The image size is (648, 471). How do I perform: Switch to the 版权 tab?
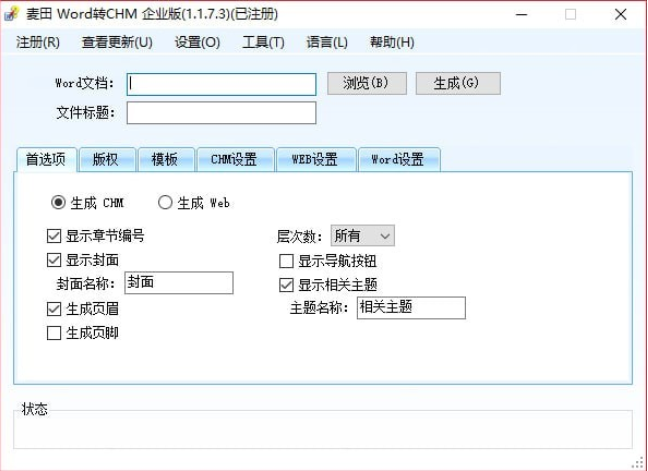(x=107, y=159)
